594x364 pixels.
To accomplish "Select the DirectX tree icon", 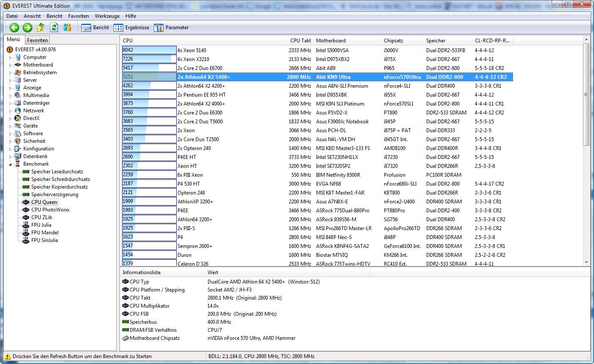I will point(18,118).
